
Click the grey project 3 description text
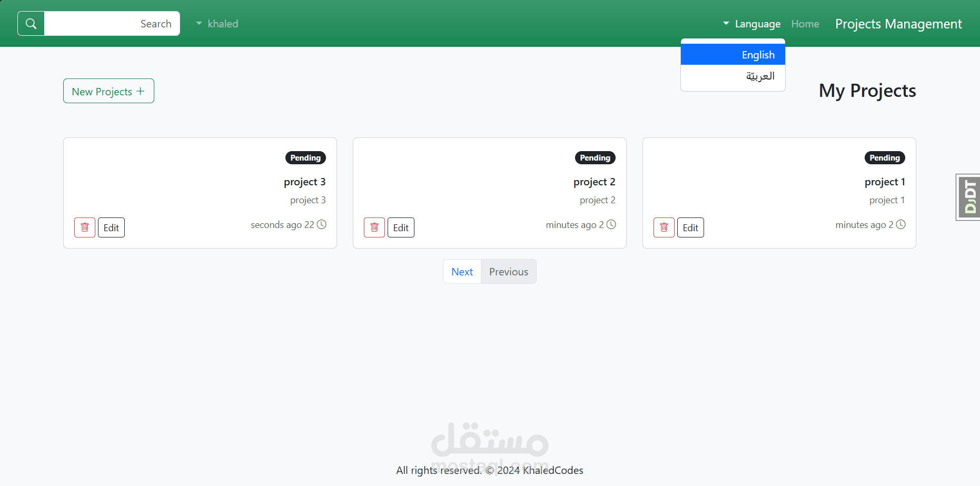point(308,200)
